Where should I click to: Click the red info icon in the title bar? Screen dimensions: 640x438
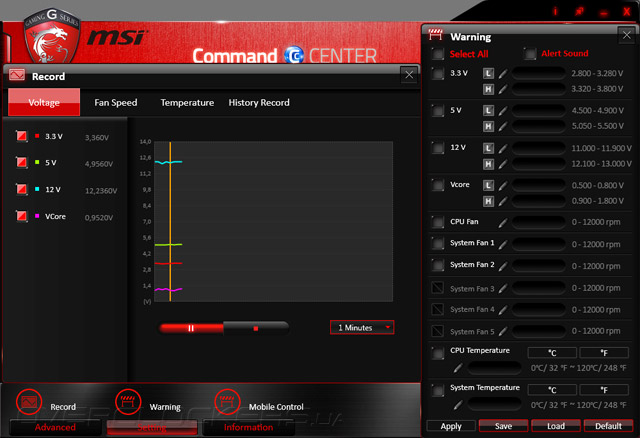click(x=555, y=11)
